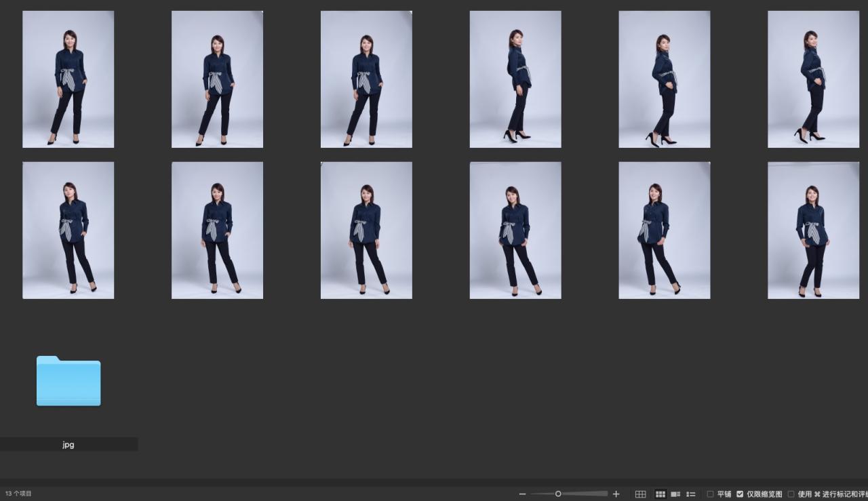Enable the 平铺 checkbox

click(710, 494)
